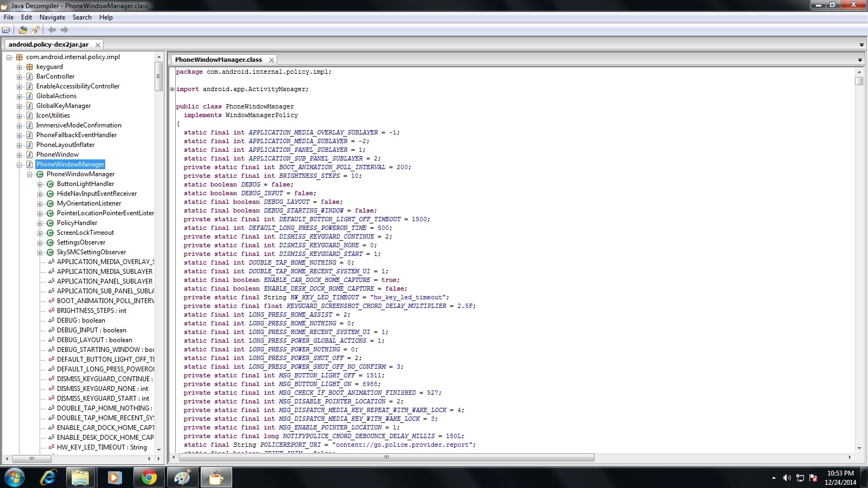868x488 pixels.
Task: Expand the GlobalActions tree node
Action: [x=20, y=96]
